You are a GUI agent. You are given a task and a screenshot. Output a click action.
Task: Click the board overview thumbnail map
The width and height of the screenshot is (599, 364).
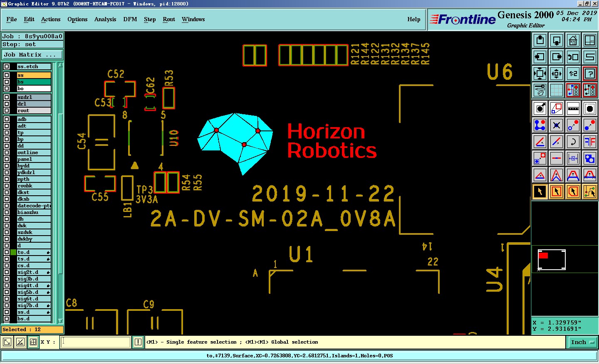coord(552,260)
